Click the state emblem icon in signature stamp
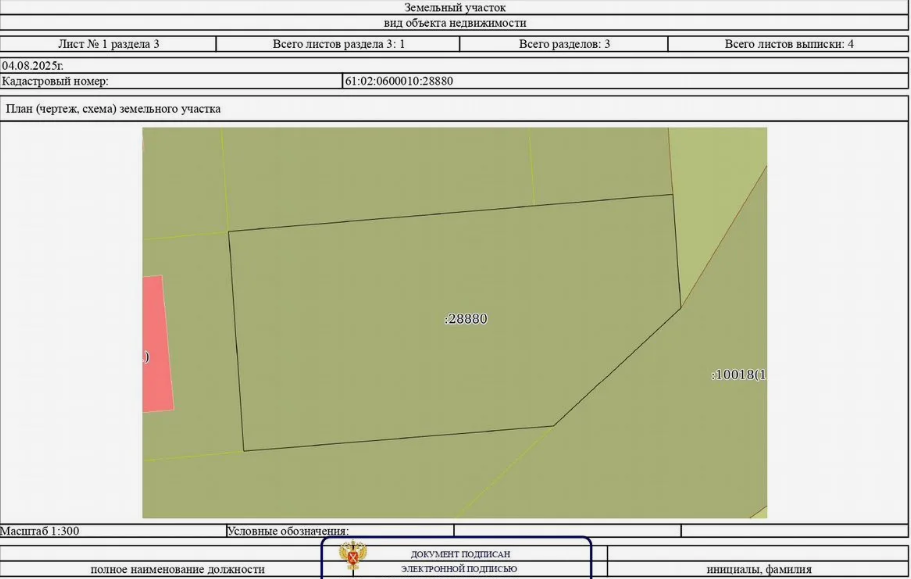The height and width of the screenshot is (579, 911). 353,556
